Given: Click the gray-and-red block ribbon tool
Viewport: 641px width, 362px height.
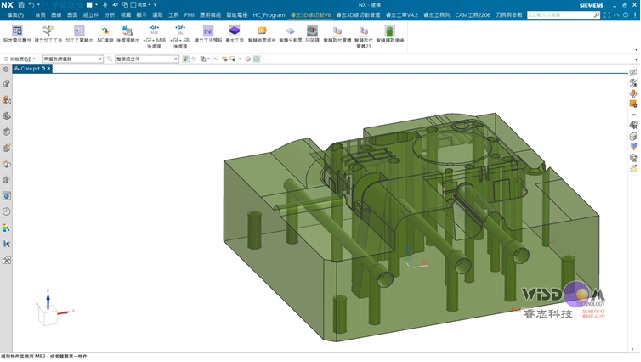Looking at the screenshot, I should coord(312,34).
